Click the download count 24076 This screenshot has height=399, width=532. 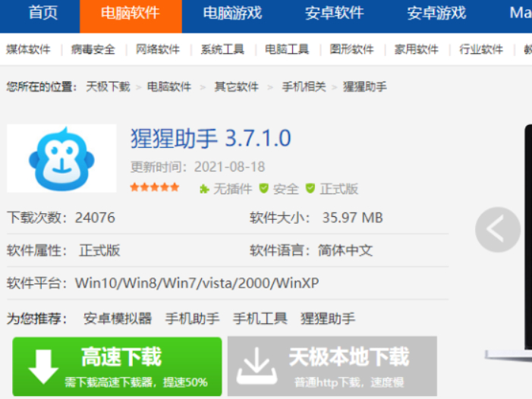95,218
